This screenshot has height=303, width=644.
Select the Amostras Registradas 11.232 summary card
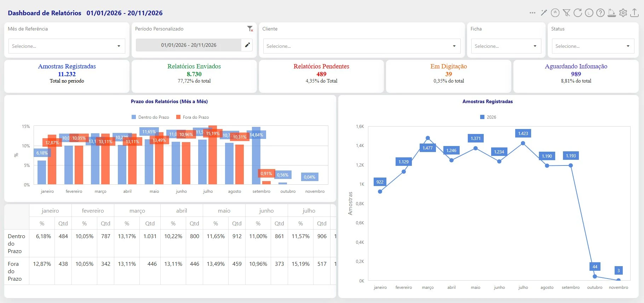[x=67, y=76]
